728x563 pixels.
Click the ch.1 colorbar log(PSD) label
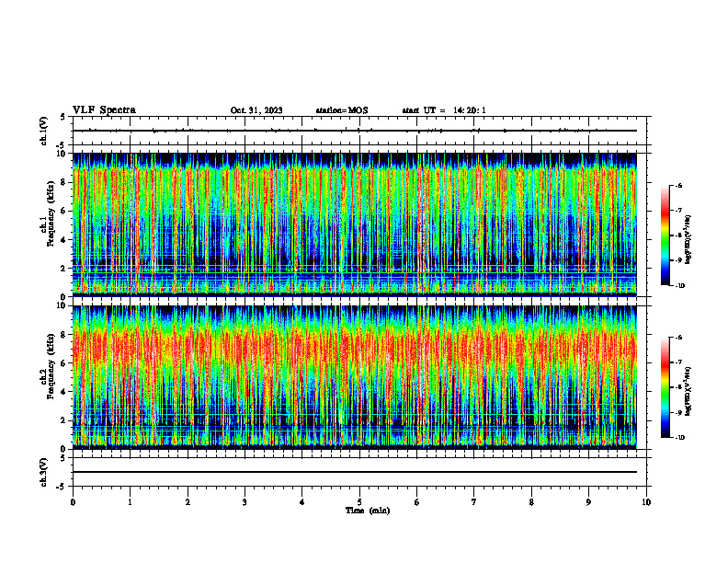pos(688,239)
